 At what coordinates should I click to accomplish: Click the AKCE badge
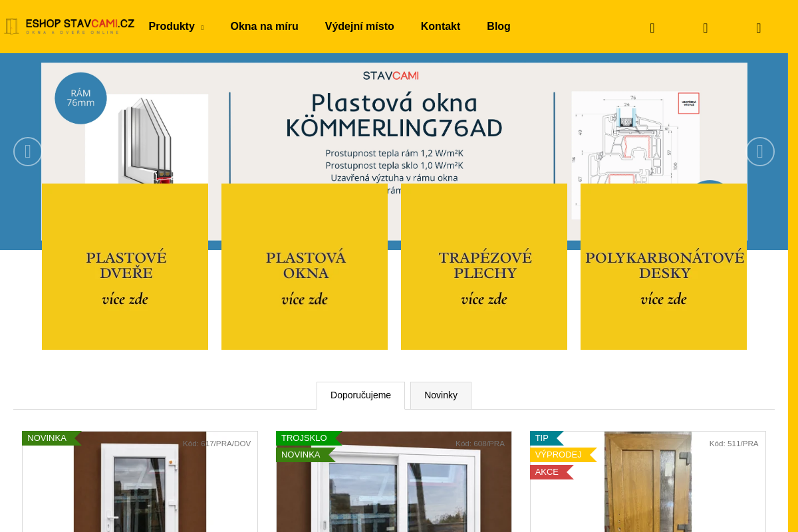coord(551,472)
